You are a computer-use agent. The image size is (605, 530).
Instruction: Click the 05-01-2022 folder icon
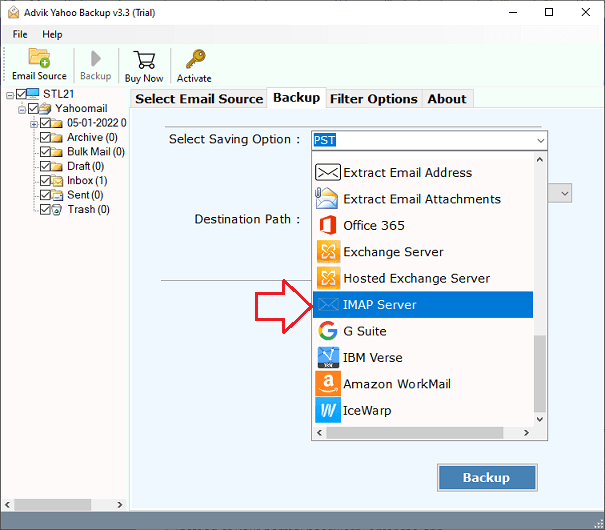coord(57,123)
